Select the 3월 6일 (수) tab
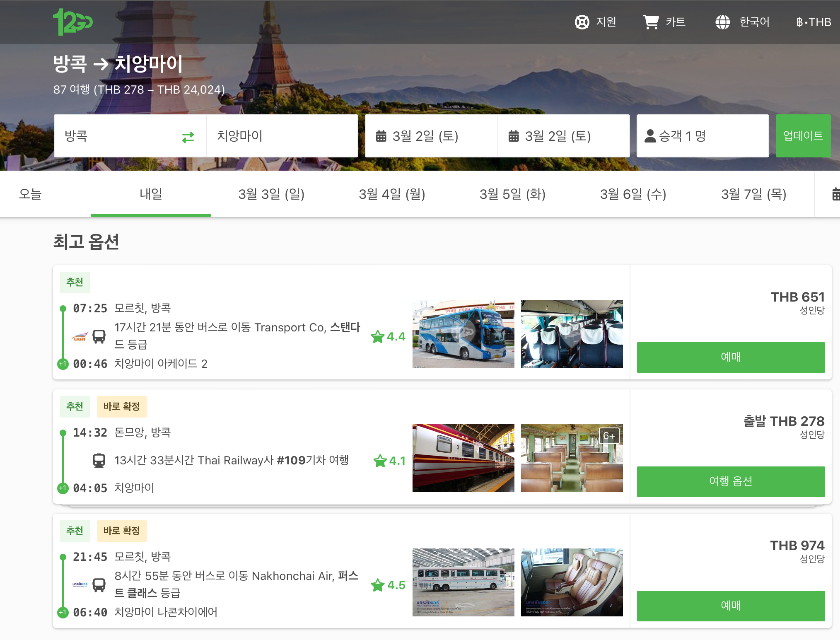 [633, 194]
